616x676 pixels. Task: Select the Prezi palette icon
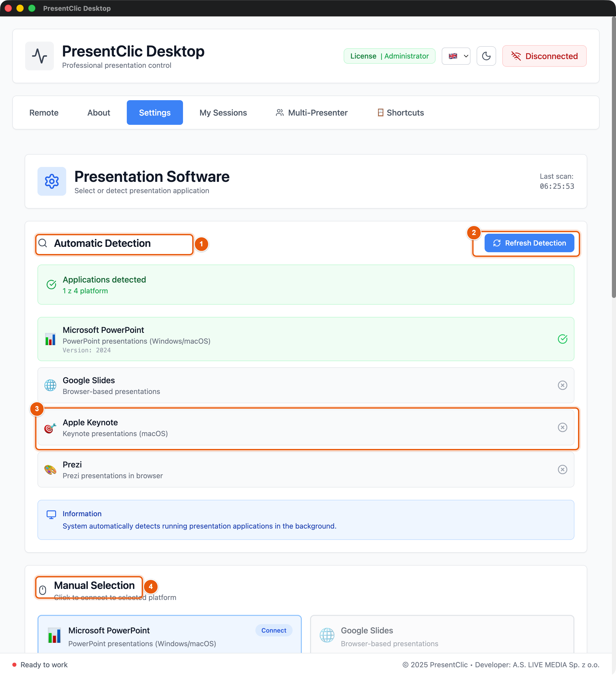point(50,470)
